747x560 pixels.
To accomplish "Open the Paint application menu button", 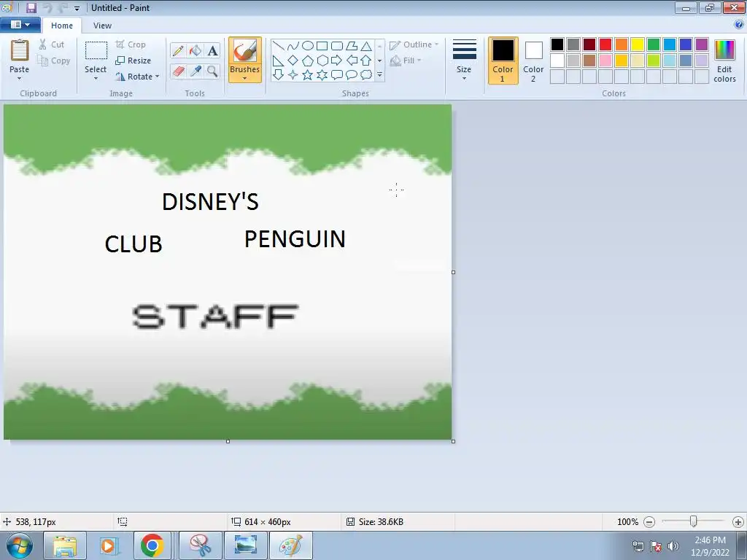I will [20, 25].
